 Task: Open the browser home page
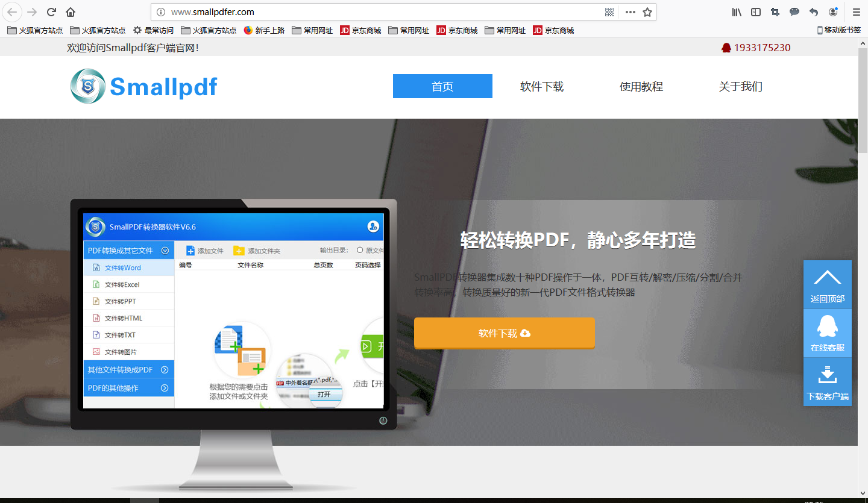(x=71, y=12)
